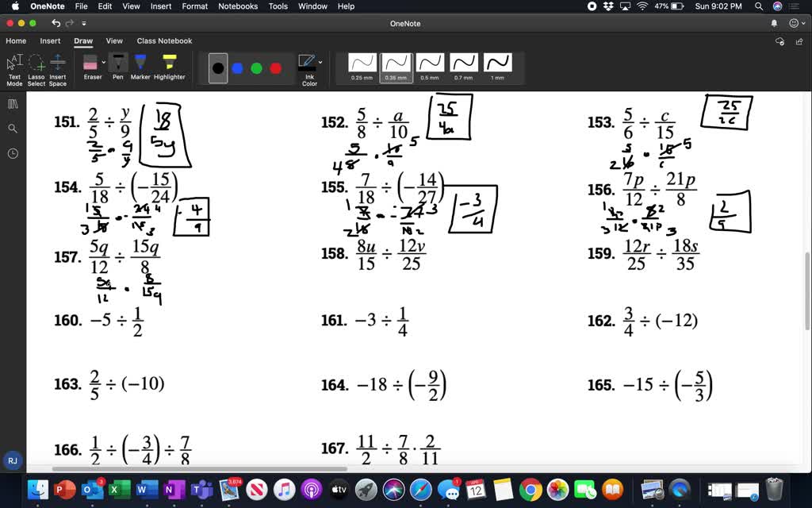Select the Pen tool
The height and width of the screenshot is (508, 812).
click(x=117, y=62)
